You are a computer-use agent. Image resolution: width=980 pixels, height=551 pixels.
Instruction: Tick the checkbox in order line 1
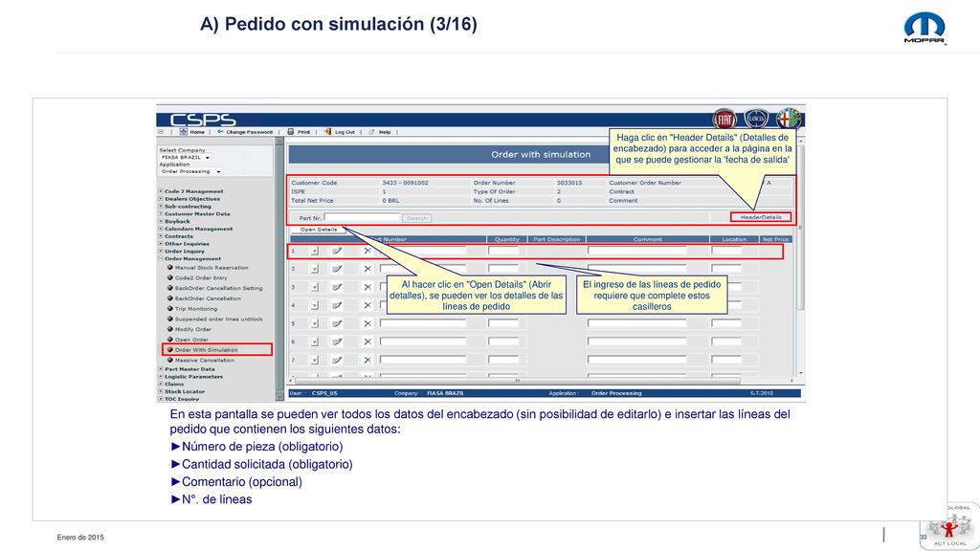click(x=314, y=251)
